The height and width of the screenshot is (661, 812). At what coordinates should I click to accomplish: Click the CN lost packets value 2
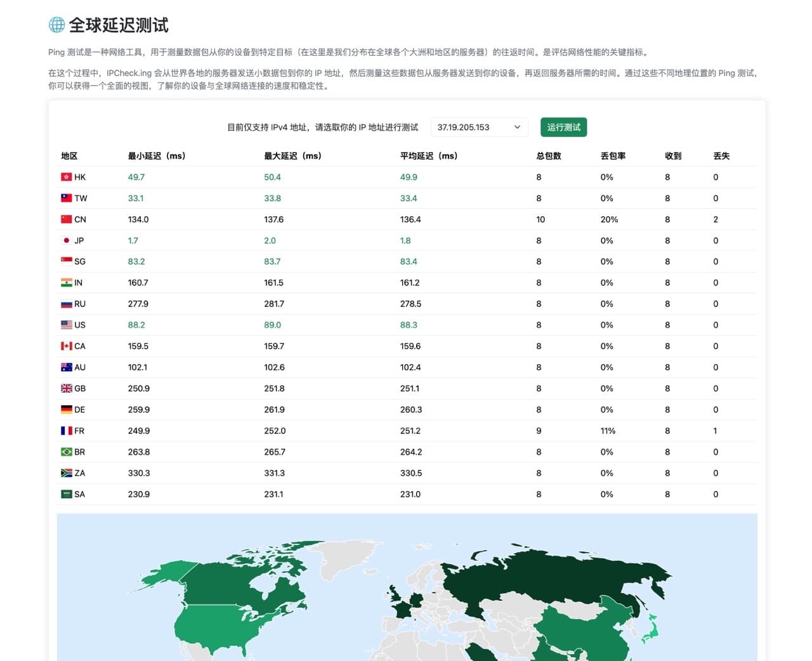pyautogui.click(x=716, y=219)
